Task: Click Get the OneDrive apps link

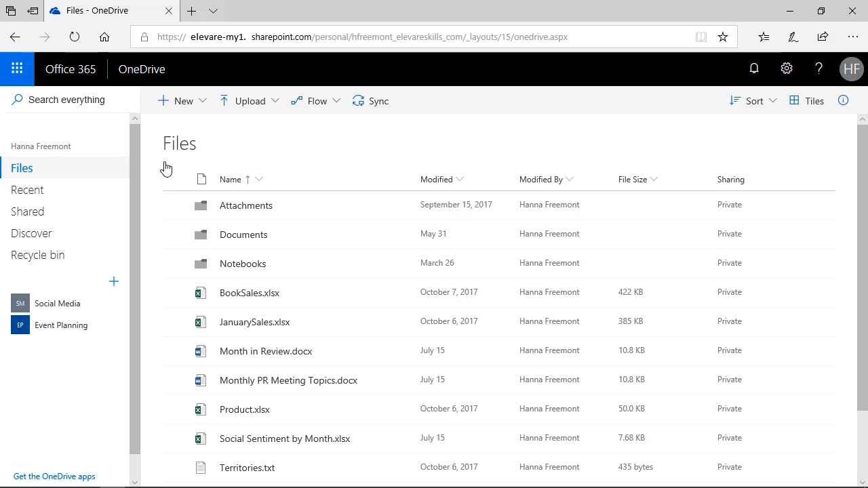Action: pos(54,476)
